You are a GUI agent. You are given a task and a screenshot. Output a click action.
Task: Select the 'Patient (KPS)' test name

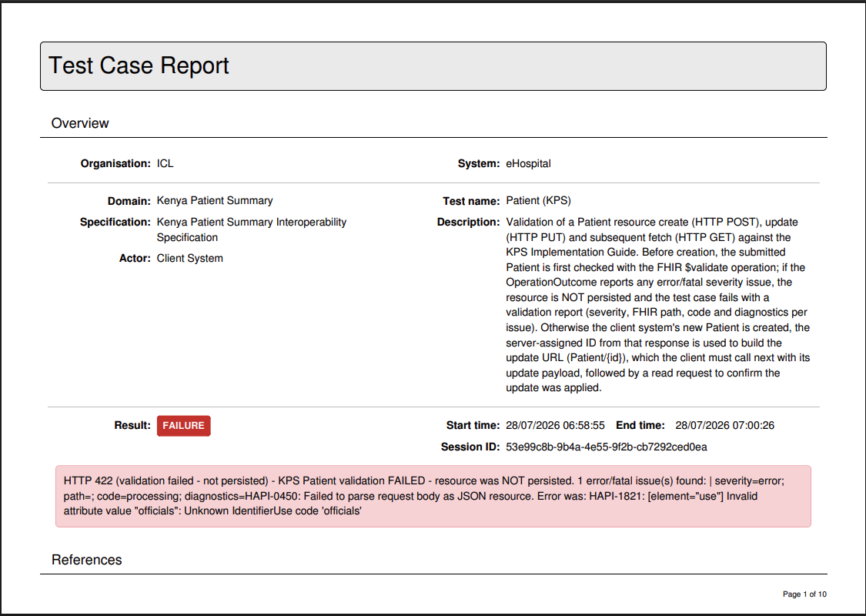pos(539,200)
